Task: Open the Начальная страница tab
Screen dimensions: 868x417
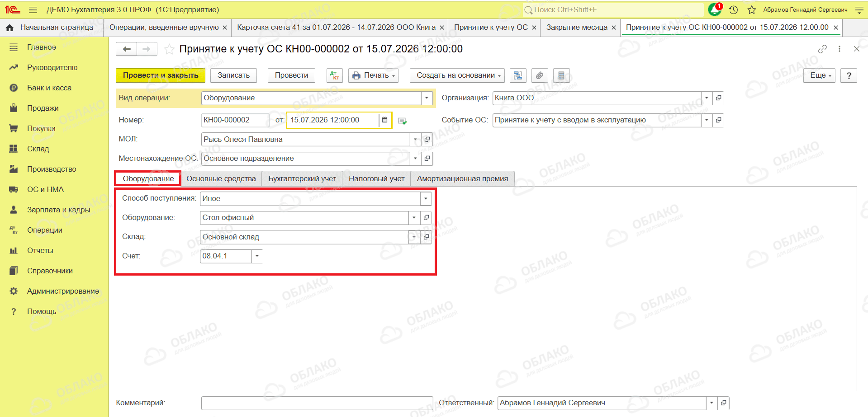Action: click(57, 28)
